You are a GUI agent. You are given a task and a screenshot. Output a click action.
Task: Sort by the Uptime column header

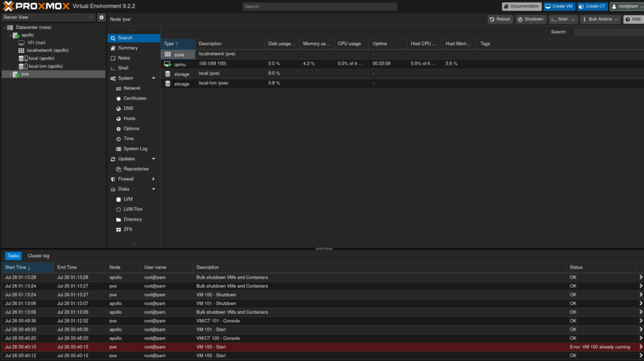pyautogui.click(x=388, y=43)
